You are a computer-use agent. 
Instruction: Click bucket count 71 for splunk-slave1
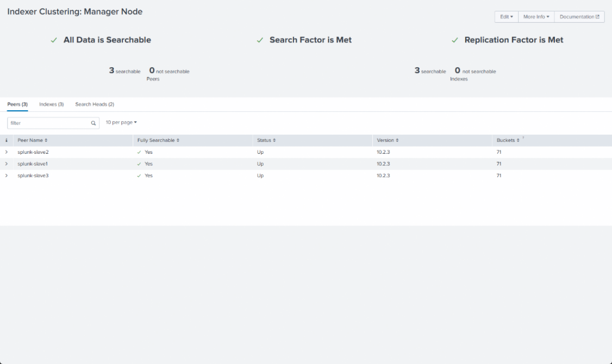click(499, 164)
